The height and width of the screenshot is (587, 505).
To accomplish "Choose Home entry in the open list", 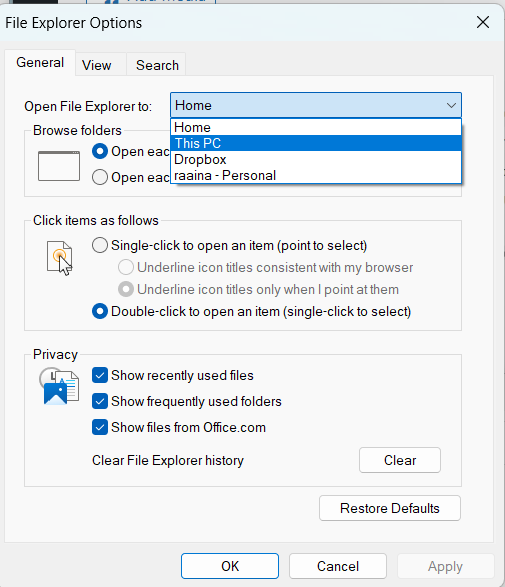I will (316, 127).
